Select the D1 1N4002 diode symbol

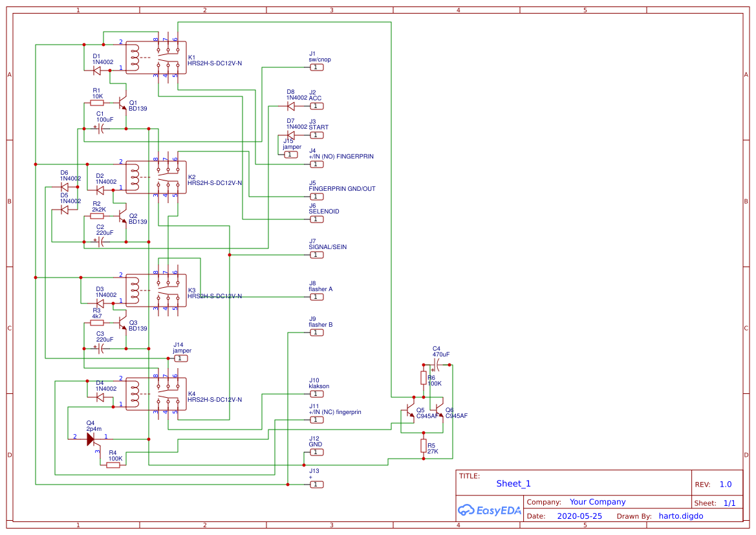click(97, 70)
